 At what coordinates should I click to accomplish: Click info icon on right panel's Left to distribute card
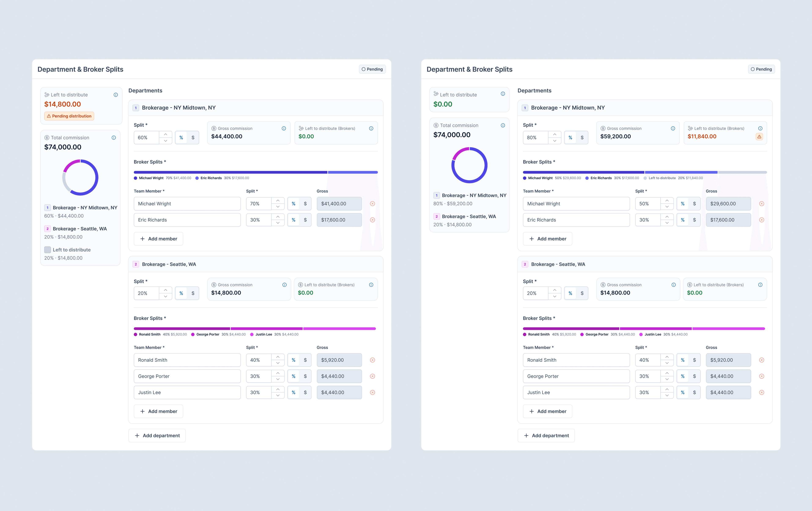coord(503,94)
